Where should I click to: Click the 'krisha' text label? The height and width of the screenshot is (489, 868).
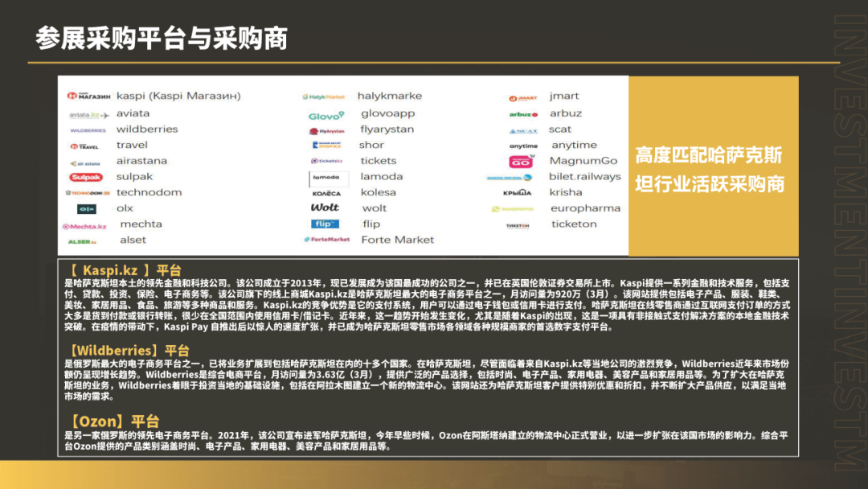[x=566, y=192]
